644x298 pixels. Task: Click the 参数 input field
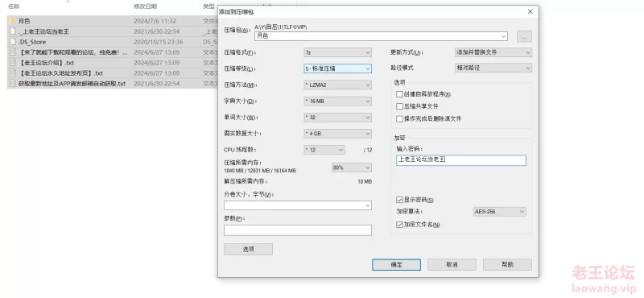[x=298, y=230]
